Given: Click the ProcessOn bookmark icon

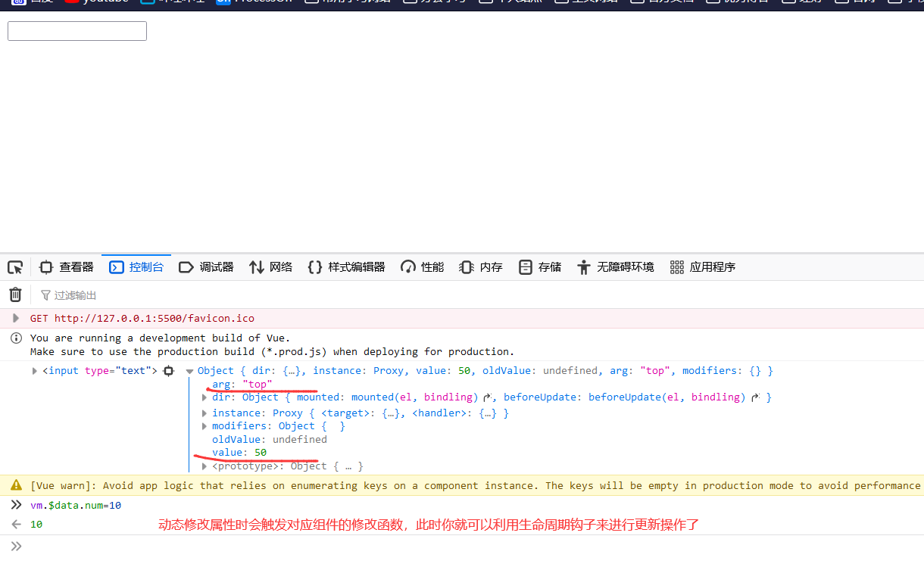Looking at the screenshot, I should 222,2.
